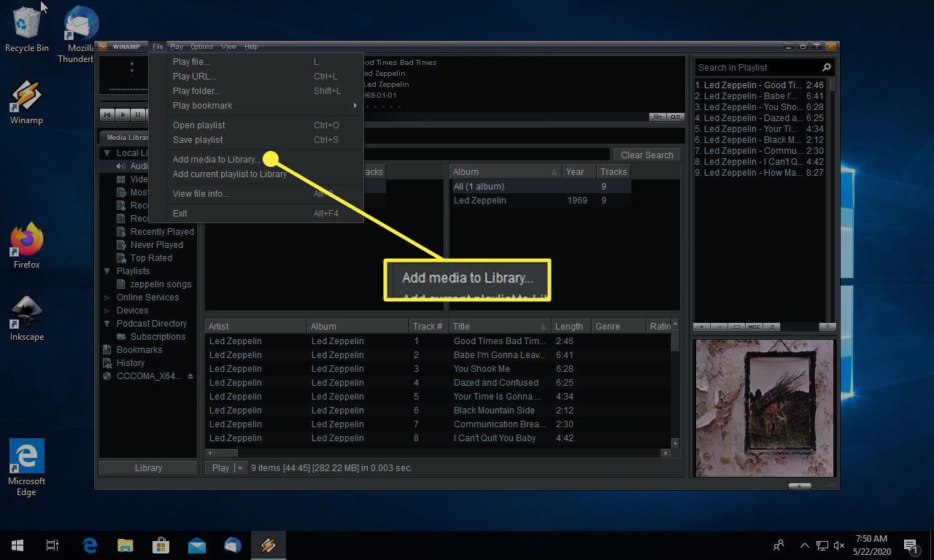Click the Clear Search button
The width and height of the screenshot is (934, 560).
click(647, 155)
